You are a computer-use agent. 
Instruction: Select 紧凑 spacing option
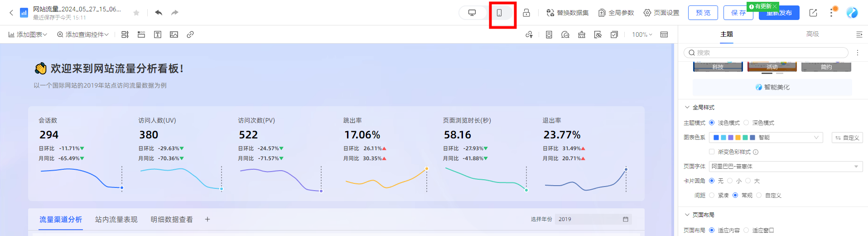[712, 195]
